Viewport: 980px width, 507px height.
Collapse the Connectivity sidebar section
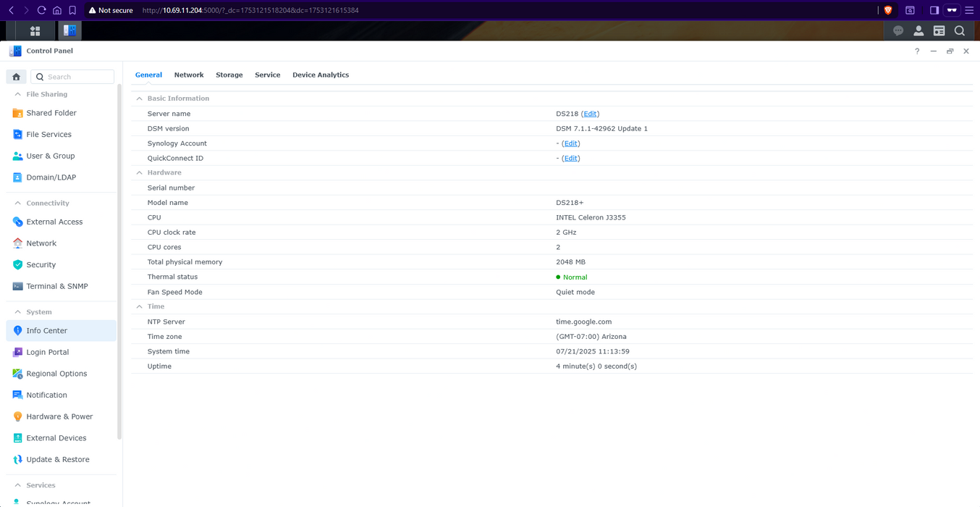pos(18,203)
